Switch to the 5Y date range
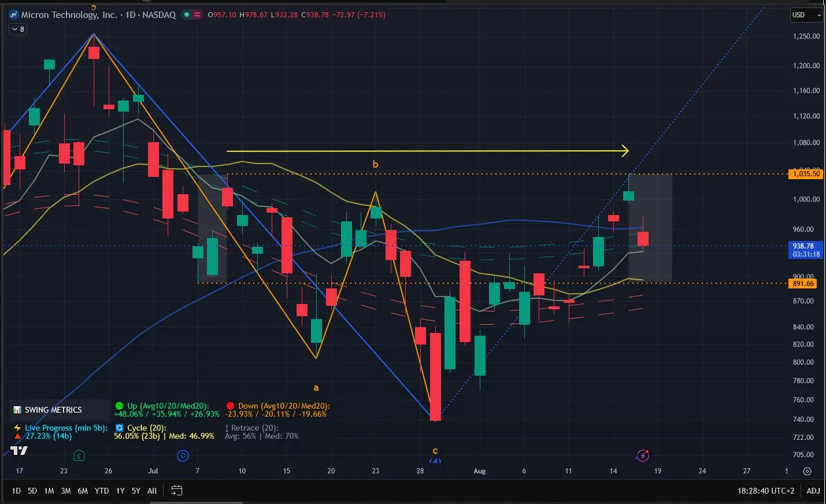 [136, 491]
